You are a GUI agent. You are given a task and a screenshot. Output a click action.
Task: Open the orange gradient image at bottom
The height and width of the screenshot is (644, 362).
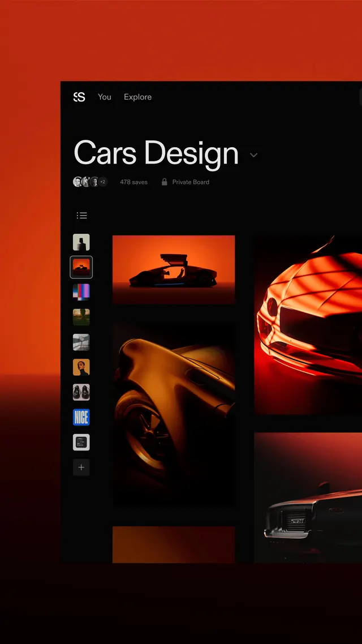pos(174,544)
